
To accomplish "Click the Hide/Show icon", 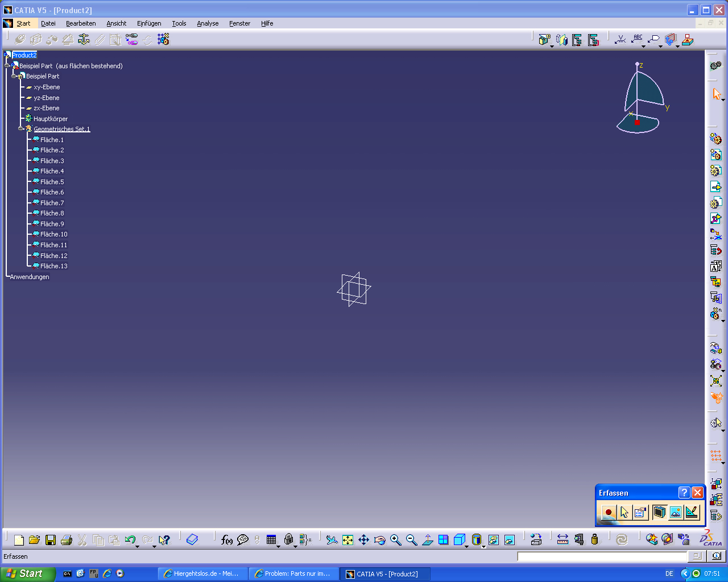I will 494,540.
